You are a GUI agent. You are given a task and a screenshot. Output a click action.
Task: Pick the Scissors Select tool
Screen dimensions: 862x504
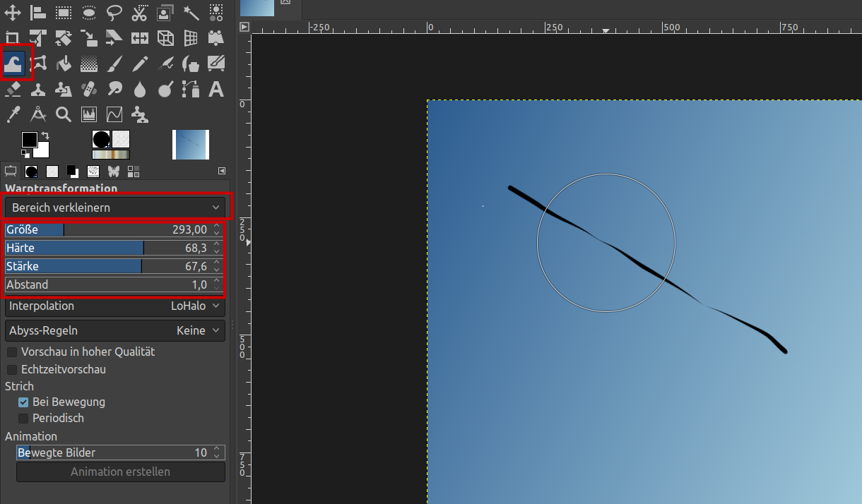point(140,13)
